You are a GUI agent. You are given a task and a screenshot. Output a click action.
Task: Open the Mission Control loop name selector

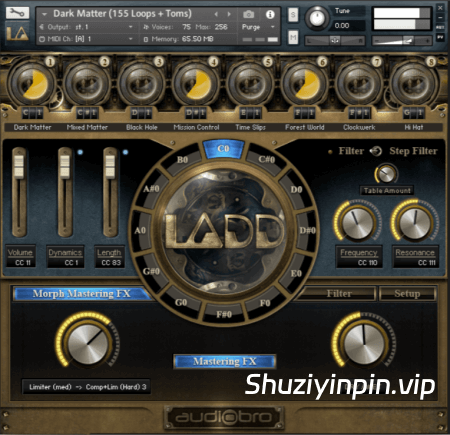tap(196, 127)
